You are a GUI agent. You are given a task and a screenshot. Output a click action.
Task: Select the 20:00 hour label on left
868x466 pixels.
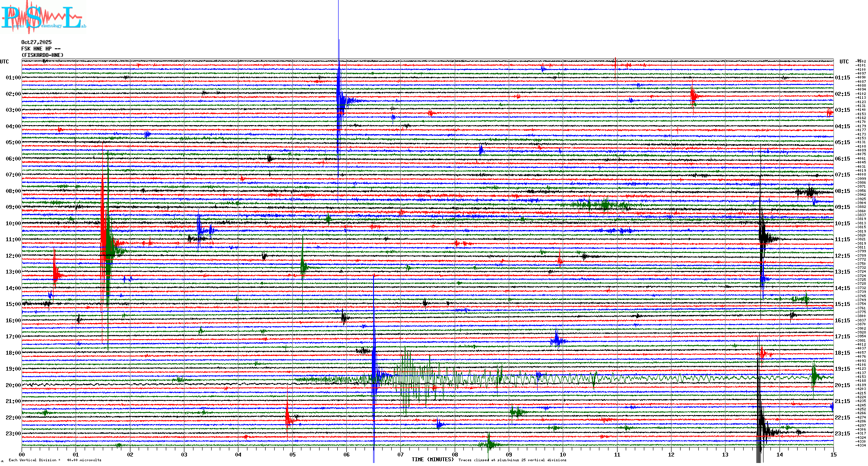13,385
